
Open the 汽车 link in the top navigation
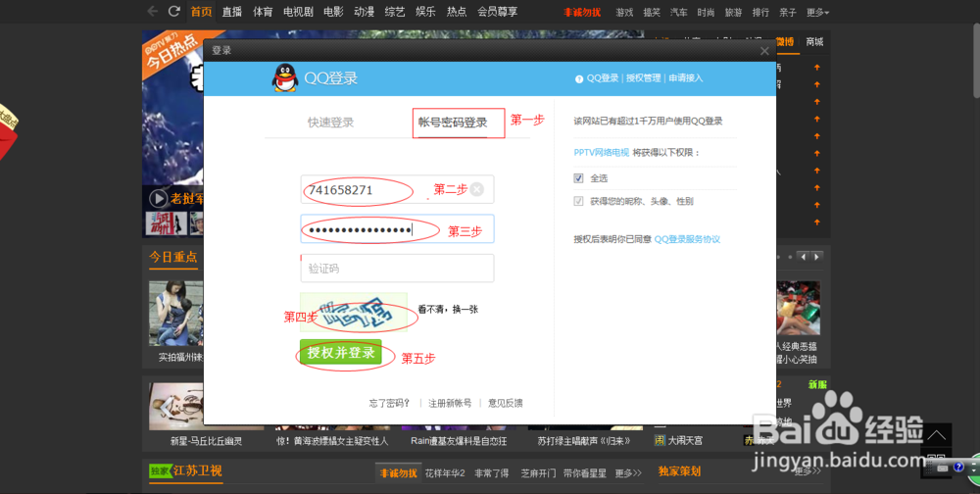pyautogui.click(x=679, y=12)
